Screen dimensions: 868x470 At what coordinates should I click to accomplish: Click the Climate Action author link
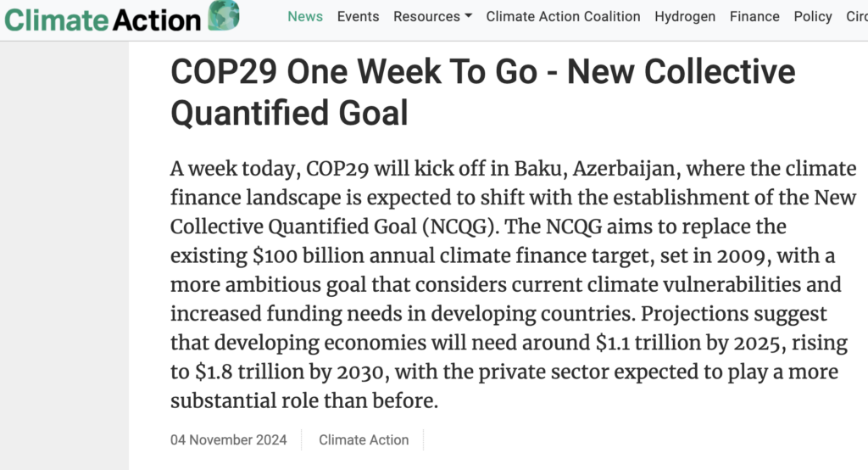pyautogui.click(x=364, y=439)
